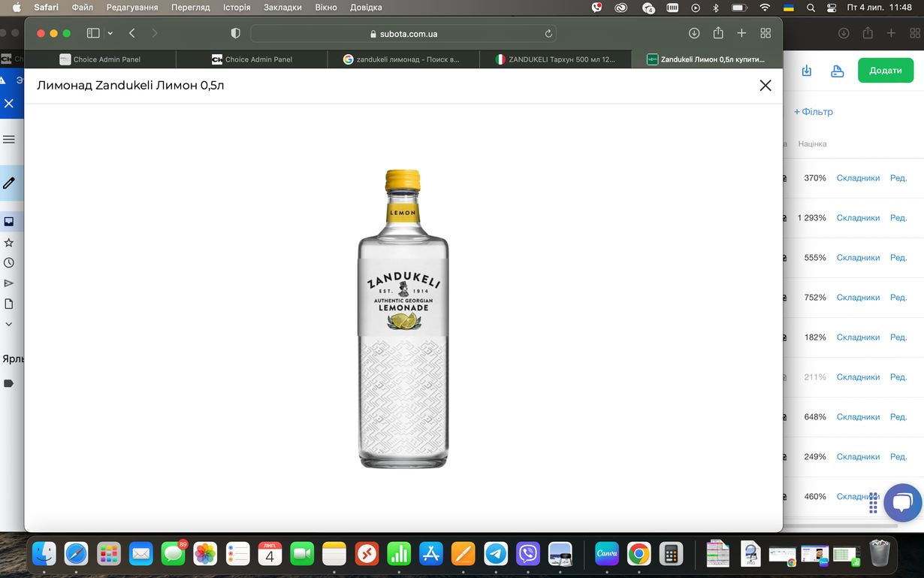Image resolution: width=924 pixels, height=578 pixels.
Task: Open Bluetooth status in menu bar
Action: 716,8
